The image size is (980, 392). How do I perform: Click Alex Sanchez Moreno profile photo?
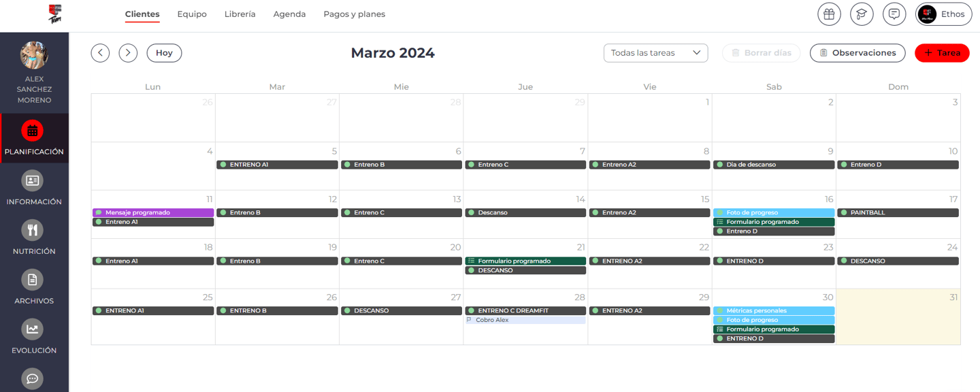(34, 55)
